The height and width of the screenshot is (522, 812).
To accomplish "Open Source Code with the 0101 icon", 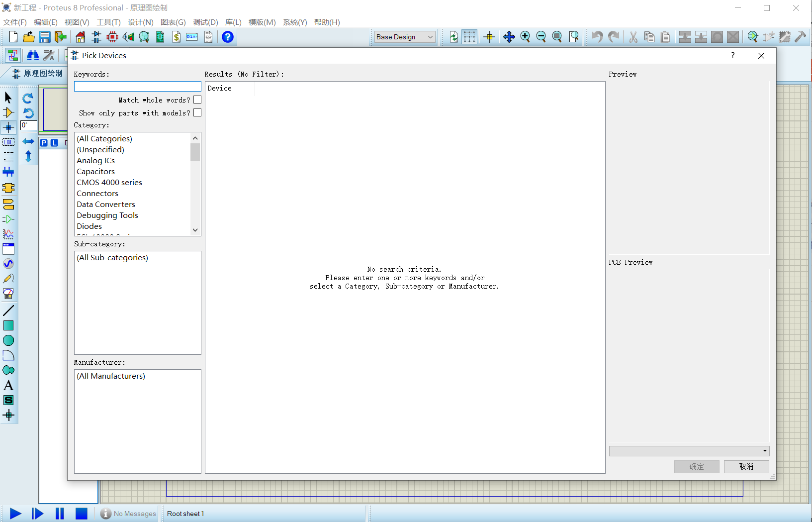I will coord(192,37).
